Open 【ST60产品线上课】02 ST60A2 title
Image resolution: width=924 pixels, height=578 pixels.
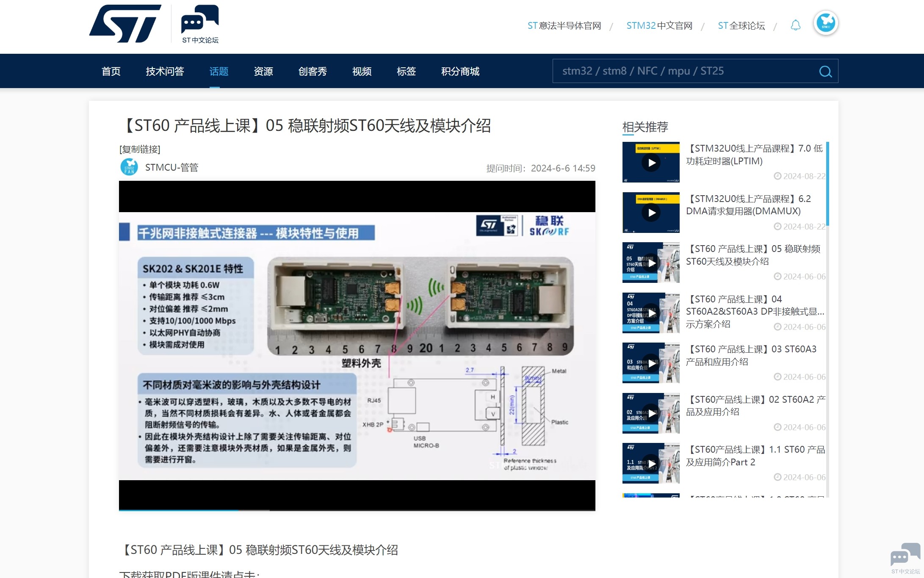(x=755, y=406)
